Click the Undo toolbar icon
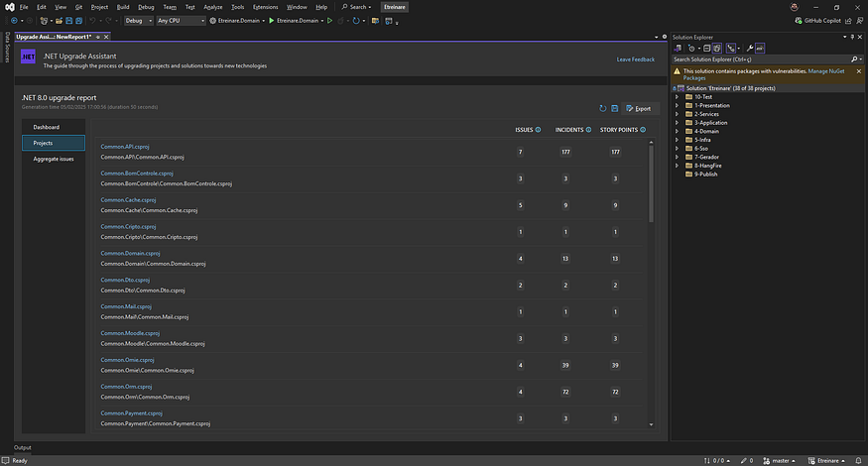The width and height of the screenshot is (868, 466). [x=92, y=21]
